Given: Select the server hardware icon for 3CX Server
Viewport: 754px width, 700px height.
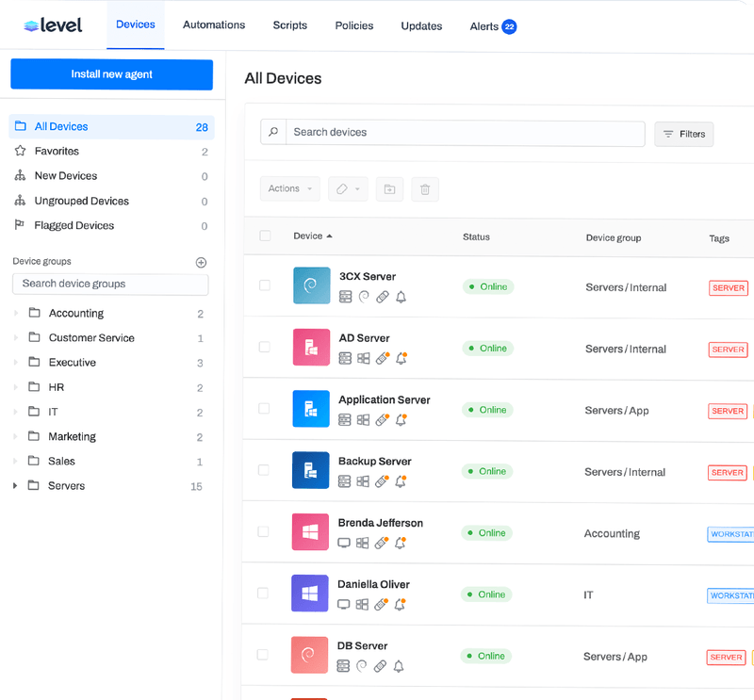Looking at the screenshot, I should tap(343, 296).
